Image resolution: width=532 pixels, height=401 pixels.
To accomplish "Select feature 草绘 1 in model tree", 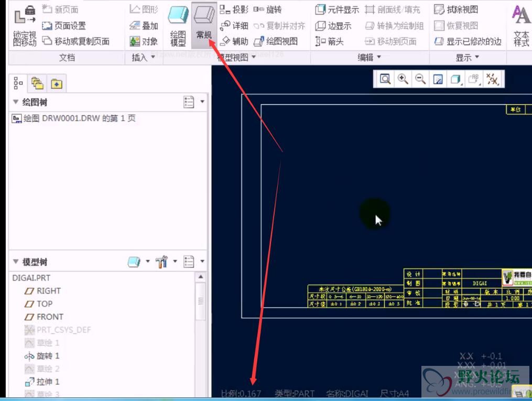I will point(42,343).
